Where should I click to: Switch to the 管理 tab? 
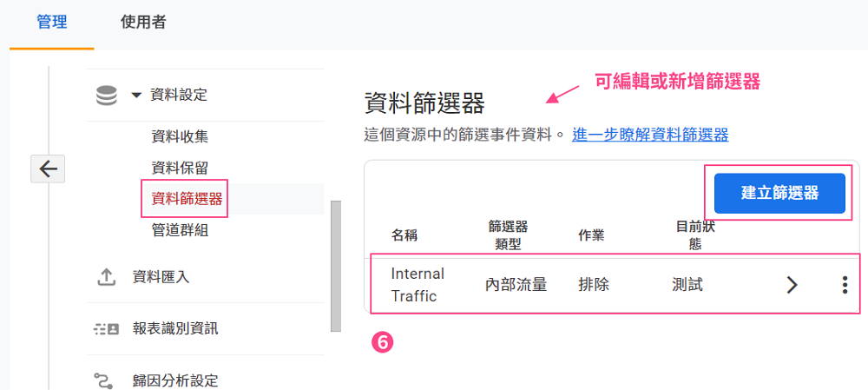pos(51,23)
